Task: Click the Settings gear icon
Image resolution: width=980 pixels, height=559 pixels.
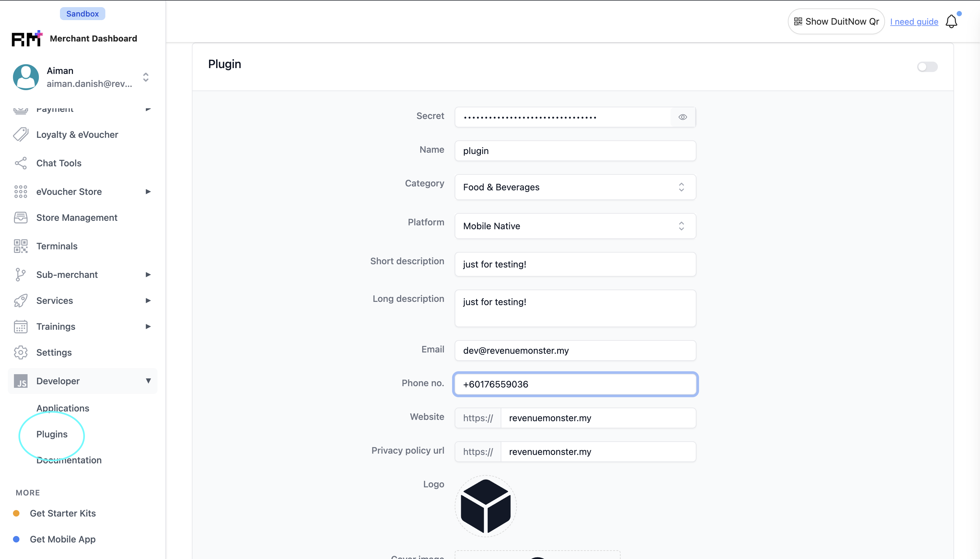Action: pos(21,352)
